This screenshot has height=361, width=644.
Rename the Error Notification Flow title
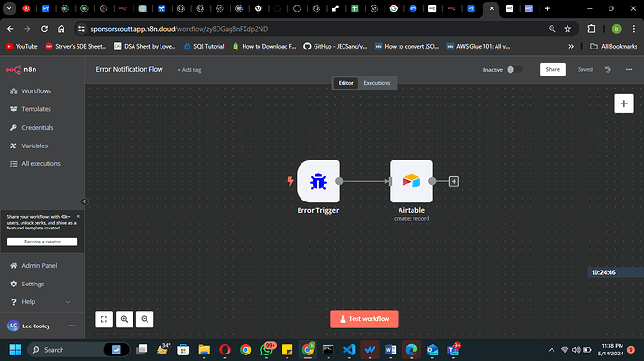129,69
